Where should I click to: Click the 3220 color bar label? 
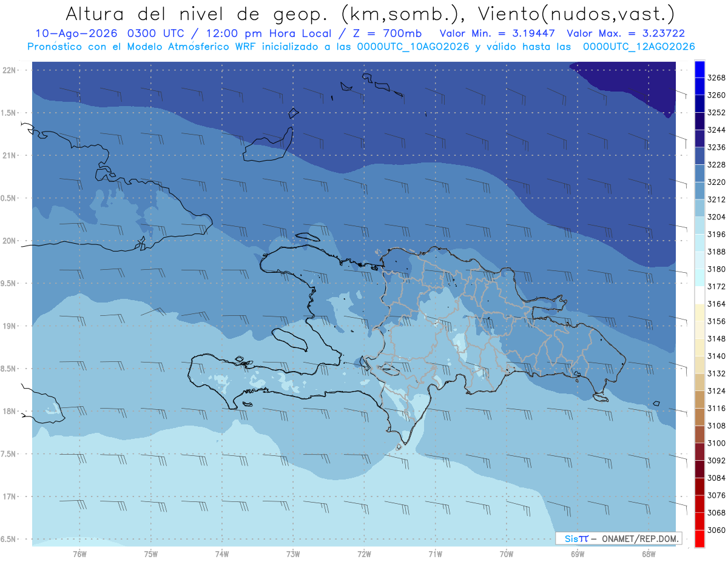point(716,182)
